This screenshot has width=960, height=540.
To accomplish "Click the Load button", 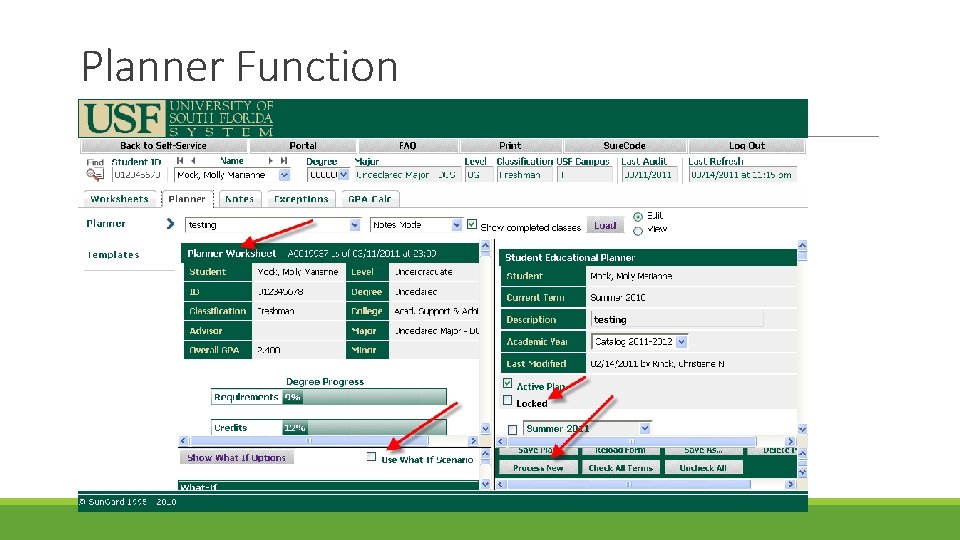I will 605,225.
